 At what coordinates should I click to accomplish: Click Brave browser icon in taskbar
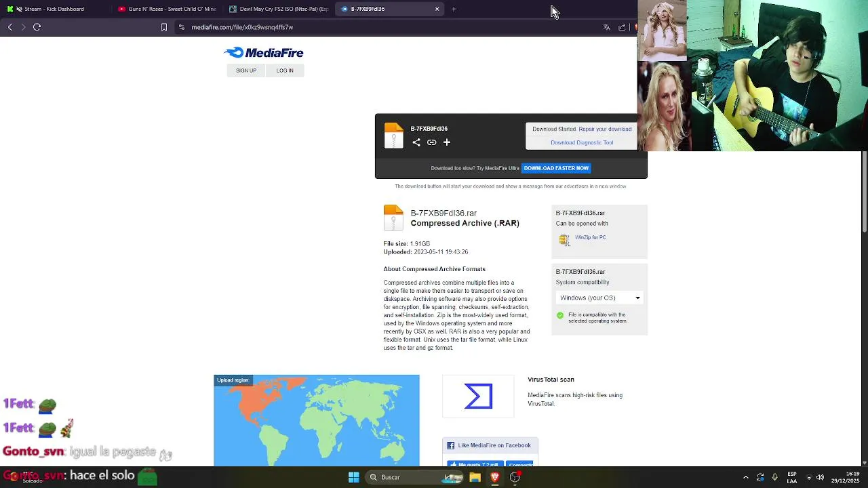click(495, 477)
